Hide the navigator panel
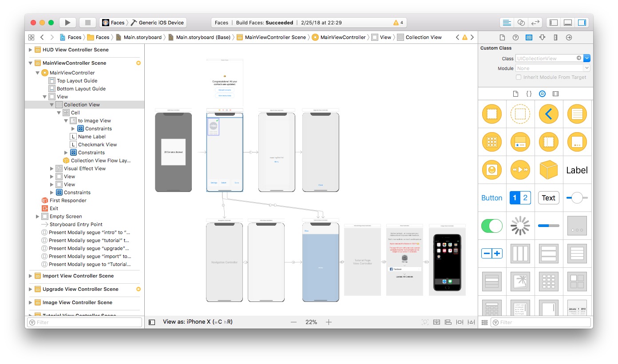 coord(553,23)
